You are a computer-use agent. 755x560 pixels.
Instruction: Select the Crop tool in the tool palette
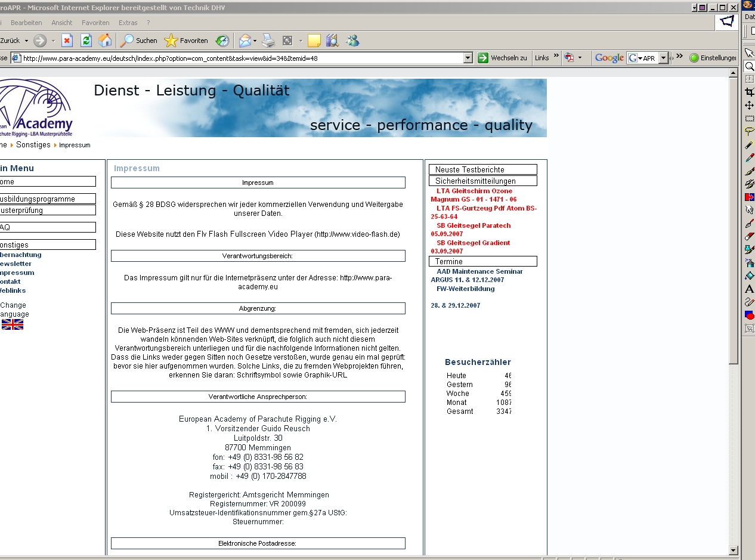[x=750, y=92]
